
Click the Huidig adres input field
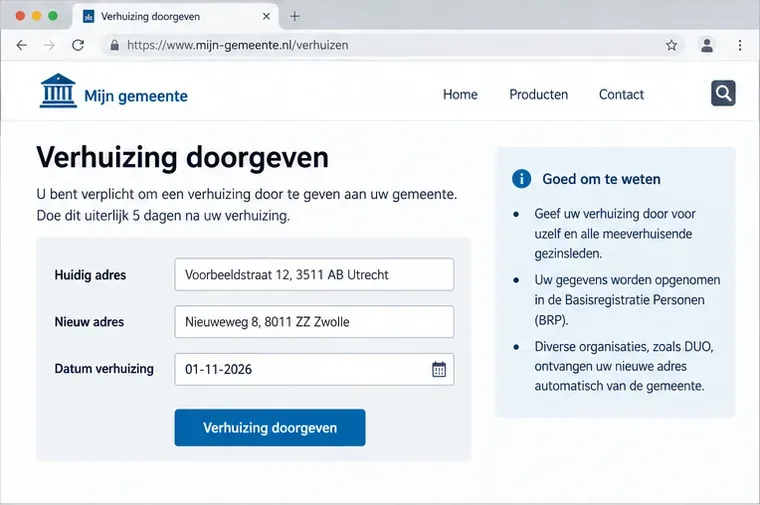(314, 274)
